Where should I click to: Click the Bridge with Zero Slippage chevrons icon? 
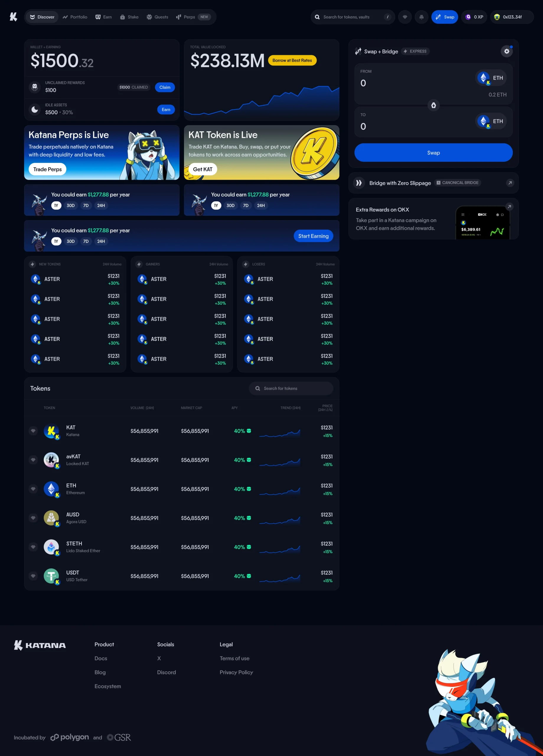point(359,183)
